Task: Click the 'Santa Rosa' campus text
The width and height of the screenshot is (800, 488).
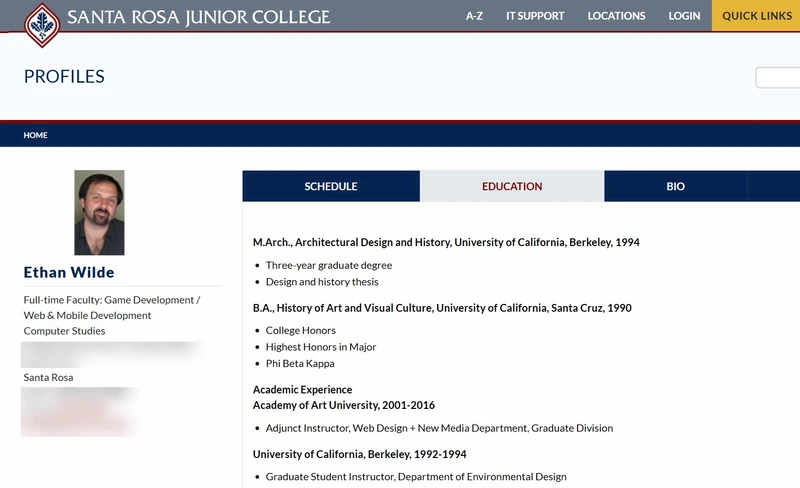Action: point(48,377)
